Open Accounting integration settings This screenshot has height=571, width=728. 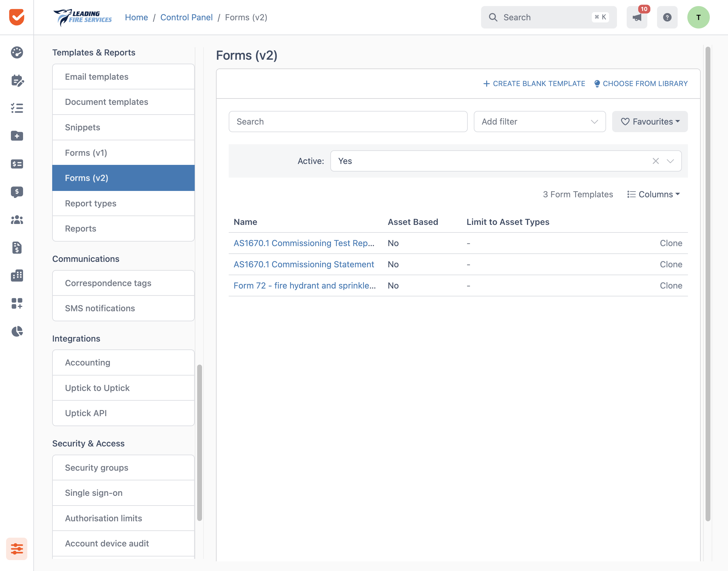pos(123,363)
